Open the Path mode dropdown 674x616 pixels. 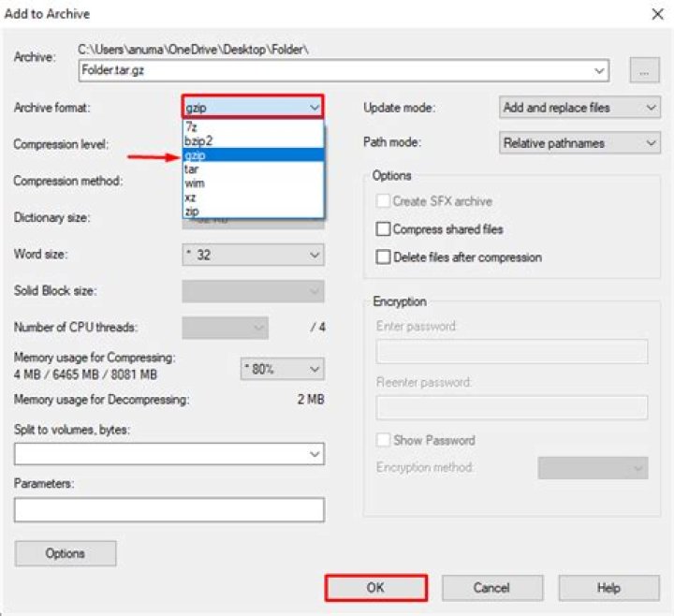579,142
